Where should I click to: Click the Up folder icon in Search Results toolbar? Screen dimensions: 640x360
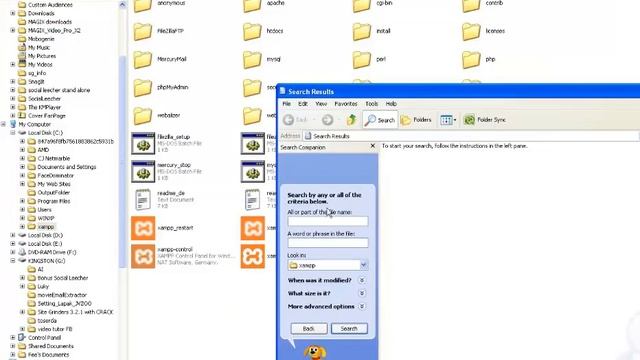[x=351, y=120]
